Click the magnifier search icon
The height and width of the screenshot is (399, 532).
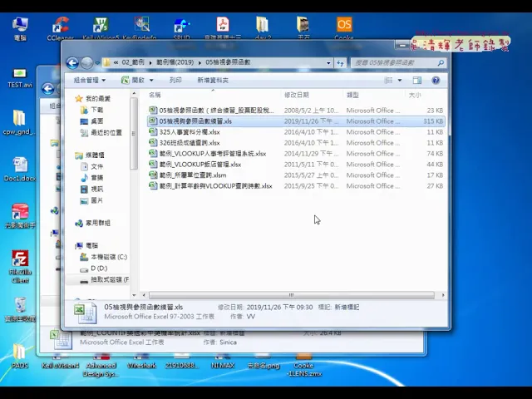pyautogui.click(x=441, y=63)
